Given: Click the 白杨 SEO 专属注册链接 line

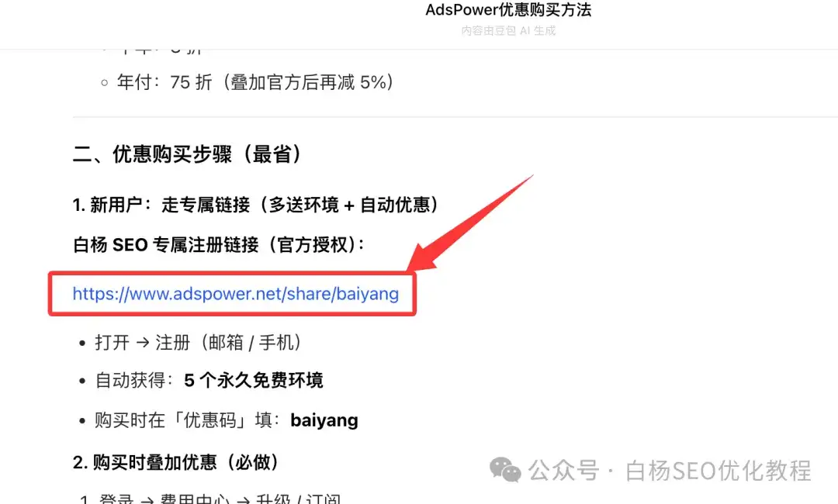Looking at the screenshot, I should click(x=219, y=244).
